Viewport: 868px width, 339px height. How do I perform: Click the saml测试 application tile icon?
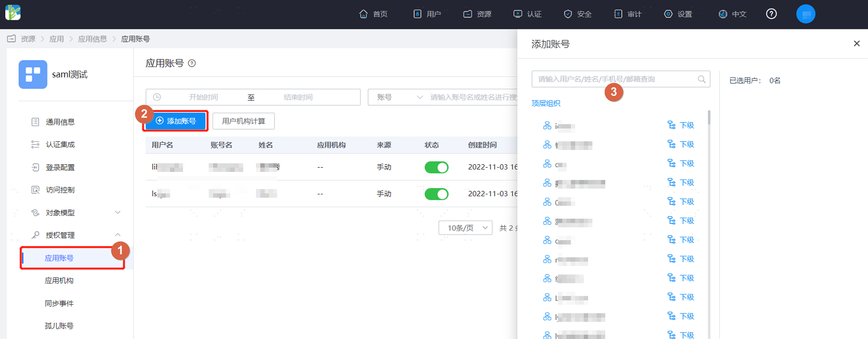33,74
